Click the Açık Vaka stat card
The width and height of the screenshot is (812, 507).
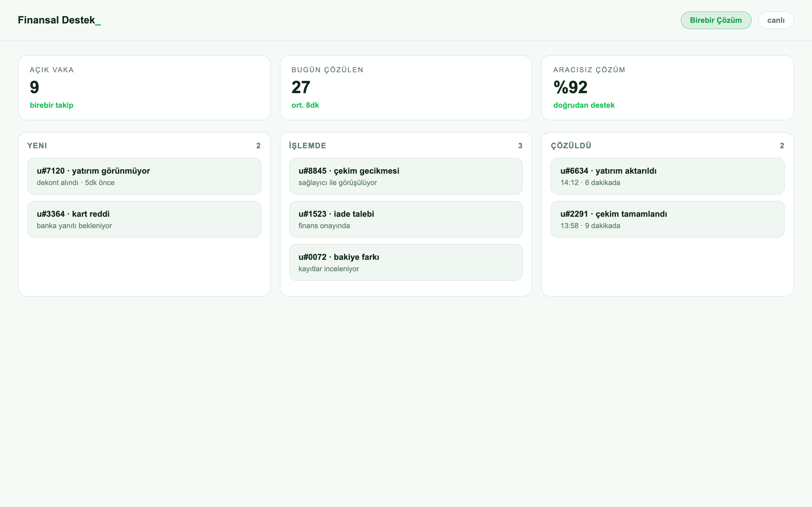tap(144, 88)
